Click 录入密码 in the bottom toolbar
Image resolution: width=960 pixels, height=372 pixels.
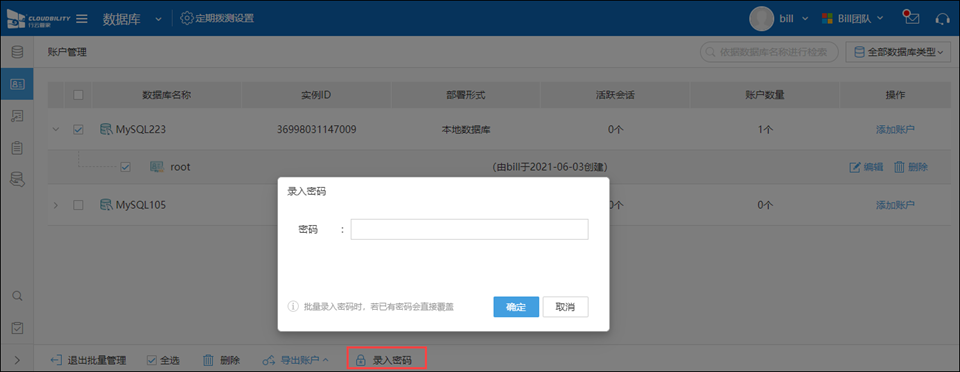[386, 360]
